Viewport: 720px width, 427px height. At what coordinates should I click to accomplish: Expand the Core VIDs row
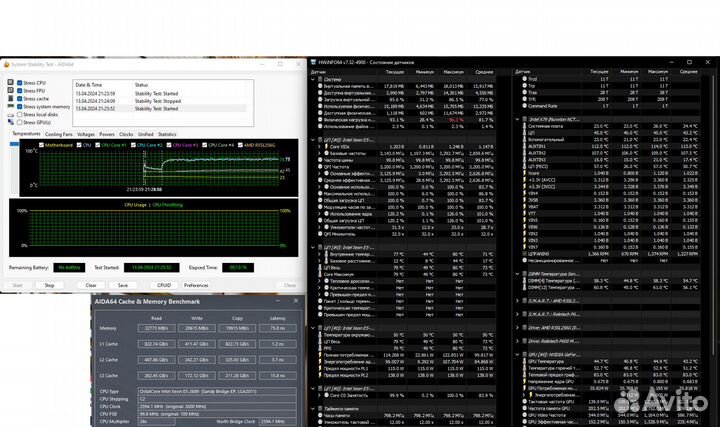tap(320, 146)
